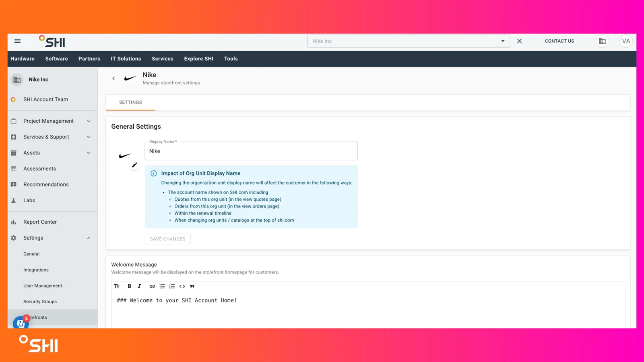
Task: Click the Assessments list icon
Action: (x=14, y=169)
